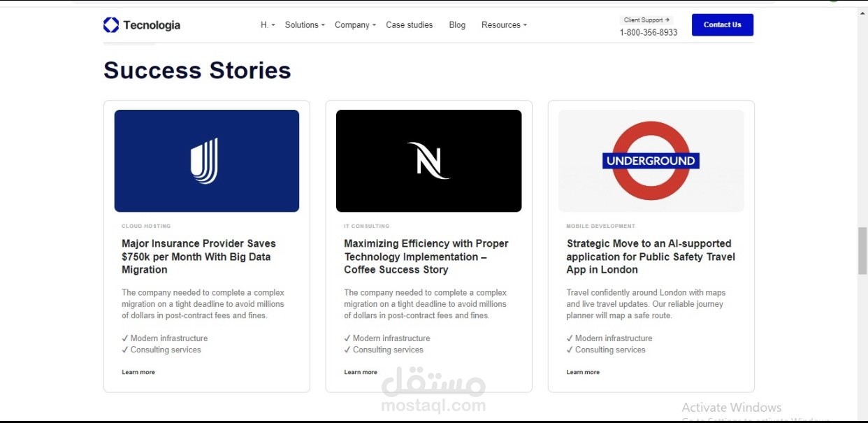Click Consulting services in IT Consulting card
This screenshot has height=423, width=868.
[384, 350]
